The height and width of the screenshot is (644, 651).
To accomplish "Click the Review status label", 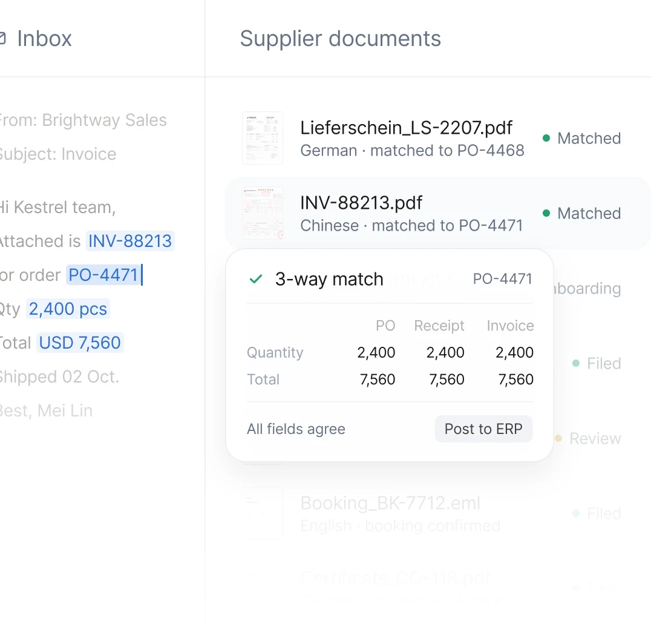I will 595,438.
